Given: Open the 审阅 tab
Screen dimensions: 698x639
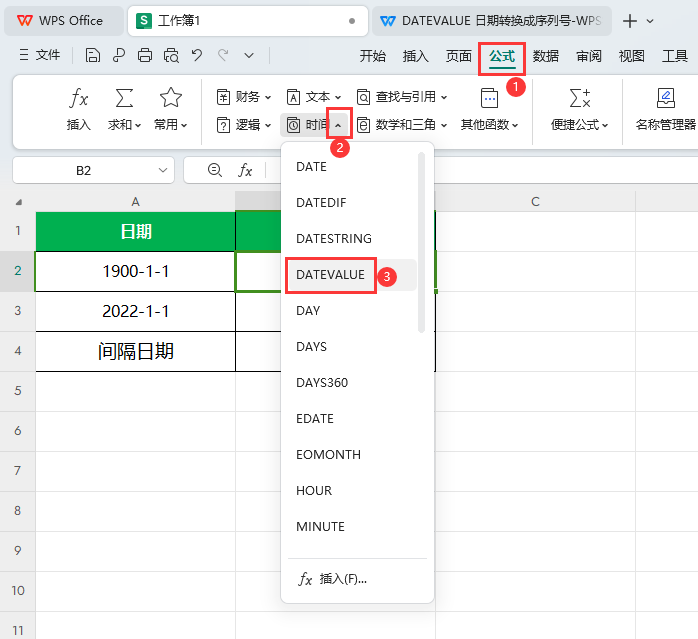Looking at the screenshot, I should click(x=588, y=56).
